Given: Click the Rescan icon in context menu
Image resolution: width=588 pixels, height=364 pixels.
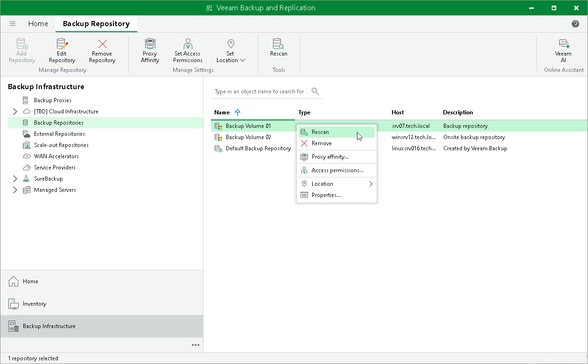Looking at the screenshot, I should point(304,132).
